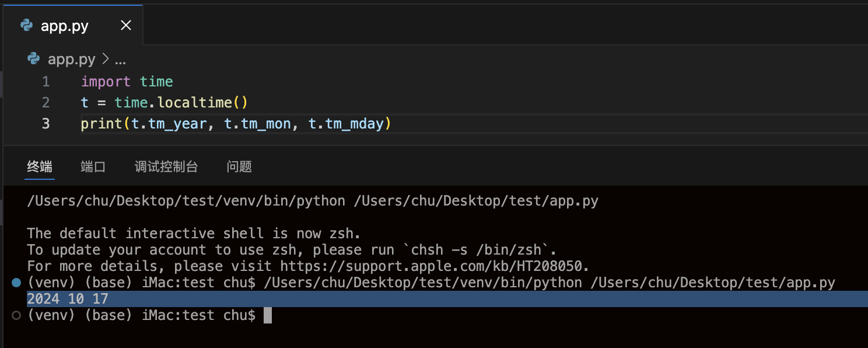This screenshot has width=868, height=348.
Task: Click line number 1 in the editor gutter
Action: pos(45,82)
